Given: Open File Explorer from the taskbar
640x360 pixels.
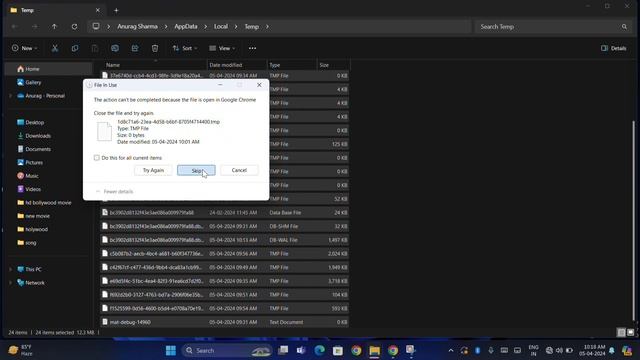Looking at the screenshot, I should (374, 350).
